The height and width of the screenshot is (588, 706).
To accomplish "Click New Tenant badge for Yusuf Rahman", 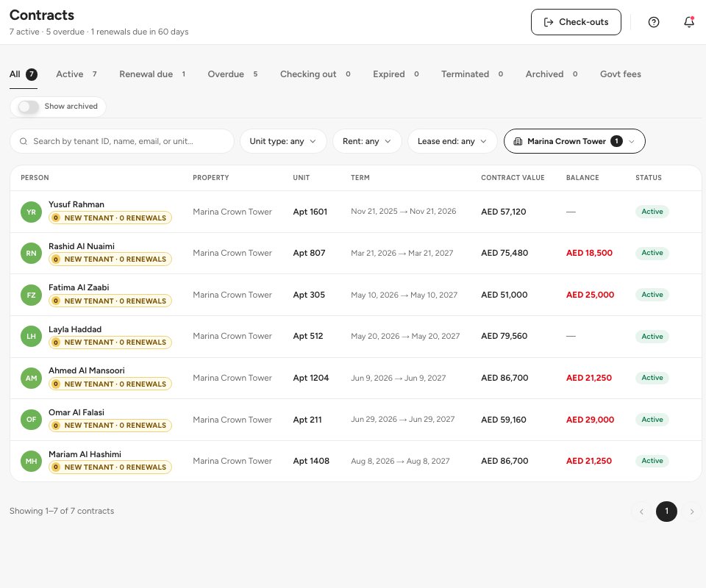I will point(110,218).
